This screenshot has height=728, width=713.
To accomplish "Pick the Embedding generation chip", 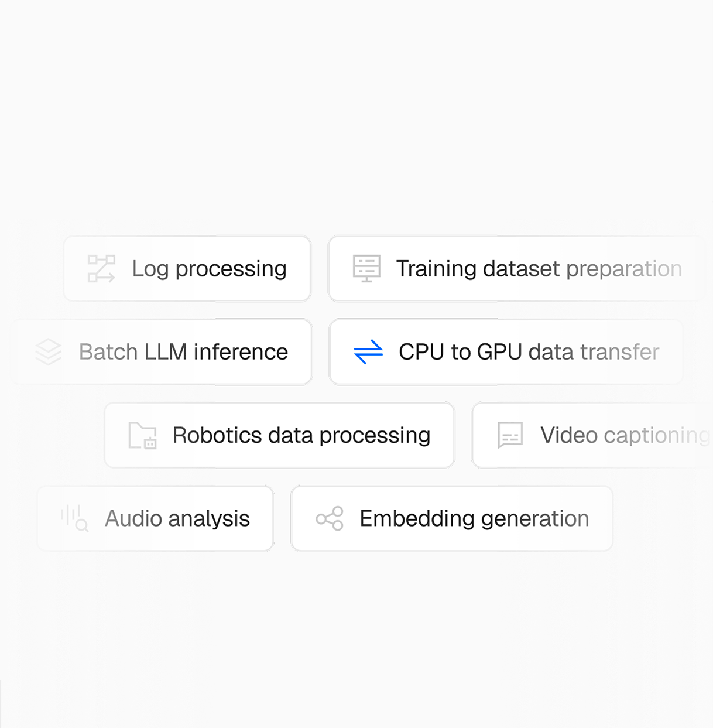I will point(452,518).
